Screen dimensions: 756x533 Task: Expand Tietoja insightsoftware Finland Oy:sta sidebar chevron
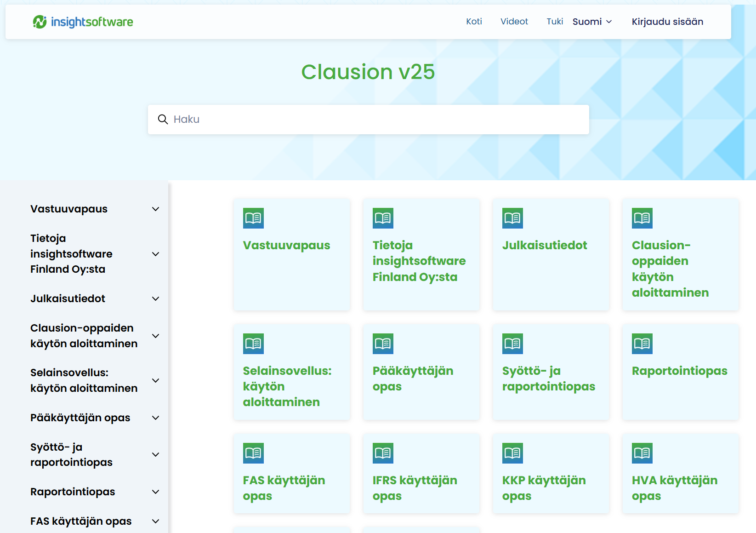[x=156, y=254]
